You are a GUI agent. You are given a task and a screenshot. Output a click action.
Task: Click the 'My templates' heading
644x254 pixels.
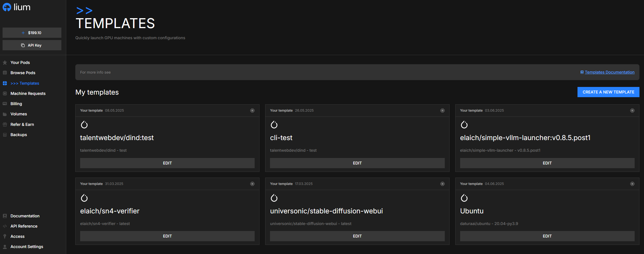click(x=97, y=92)
